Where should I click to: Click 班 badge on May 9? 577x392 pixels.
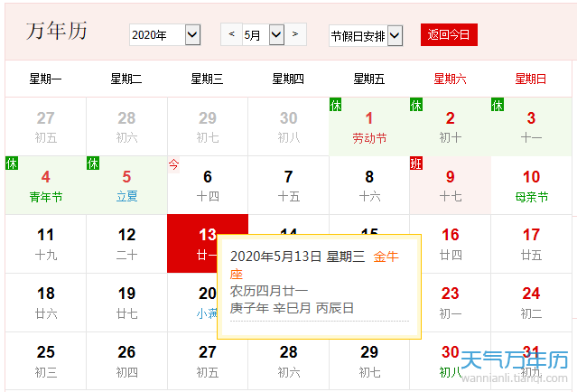coord(416,163)
